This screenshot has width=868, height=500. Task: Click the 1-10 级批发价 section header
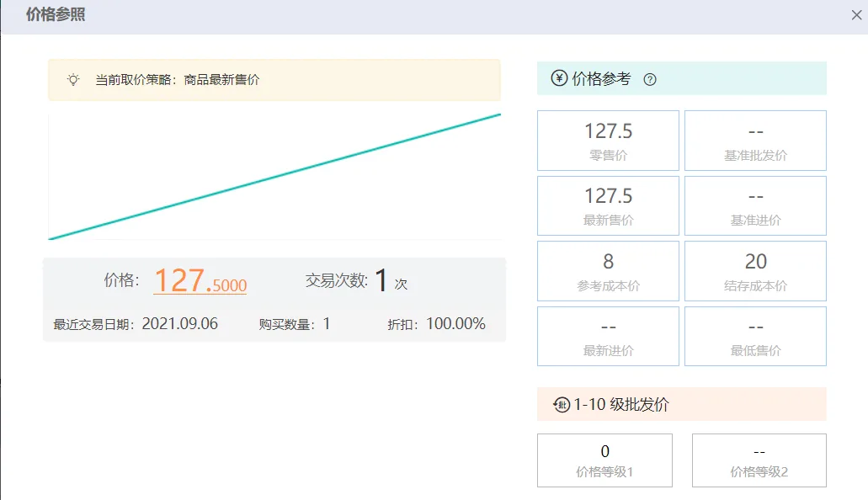point(681,404)
